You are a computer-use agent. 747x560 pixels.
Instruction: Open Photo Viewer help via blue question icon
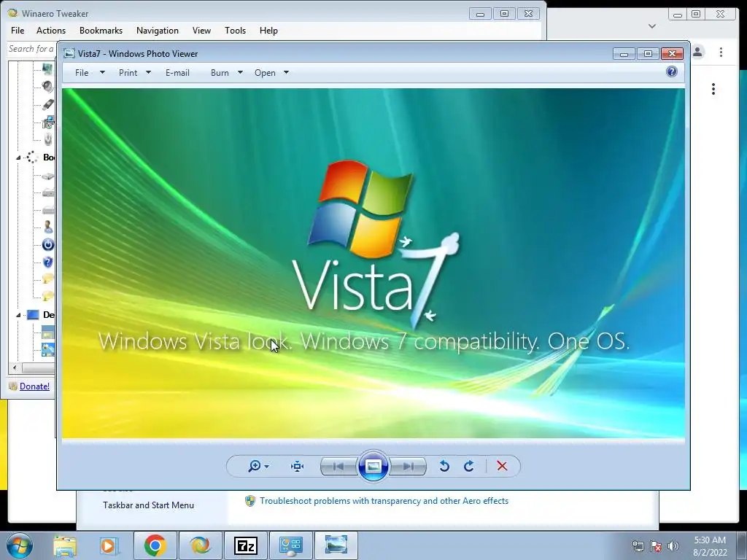point(672,72)
